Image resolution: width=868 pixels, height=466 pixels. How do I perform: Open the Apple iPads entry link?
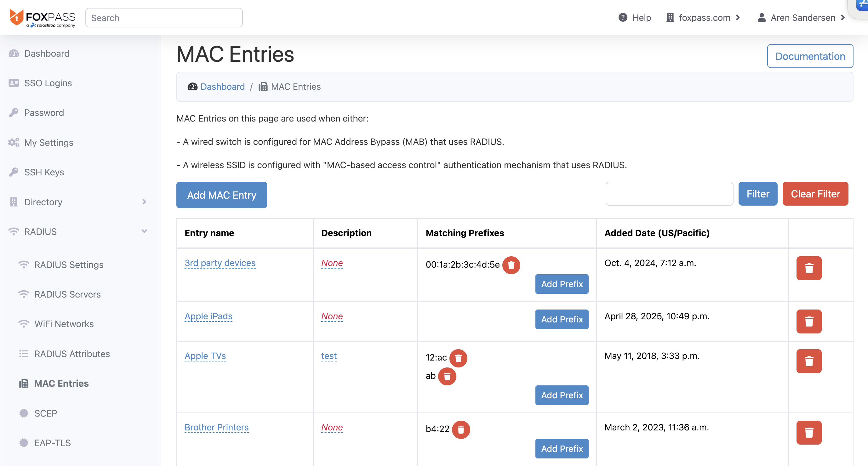(x=208, y=316)
